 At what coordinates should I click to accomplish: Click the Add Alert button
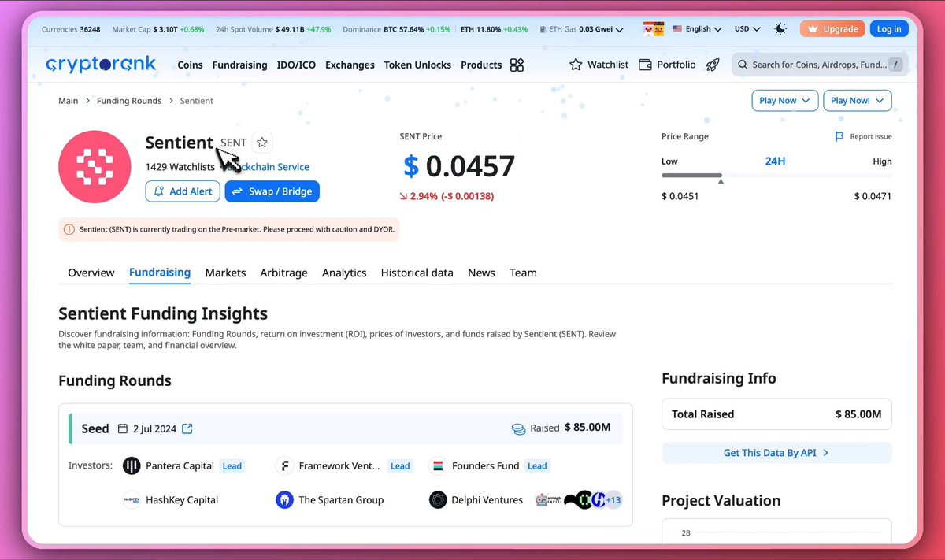point(183,191)
